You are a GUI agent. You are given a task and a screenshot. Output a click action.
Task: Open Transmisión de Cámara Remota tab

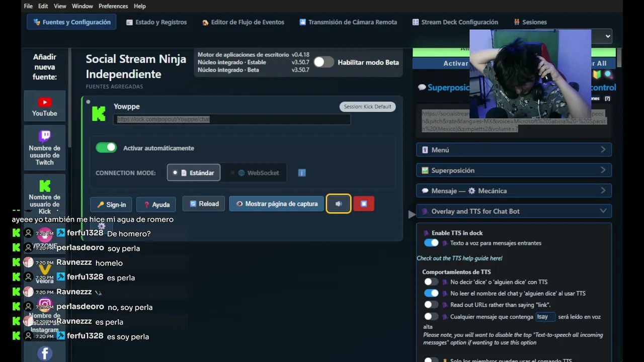tap(348, 22)
